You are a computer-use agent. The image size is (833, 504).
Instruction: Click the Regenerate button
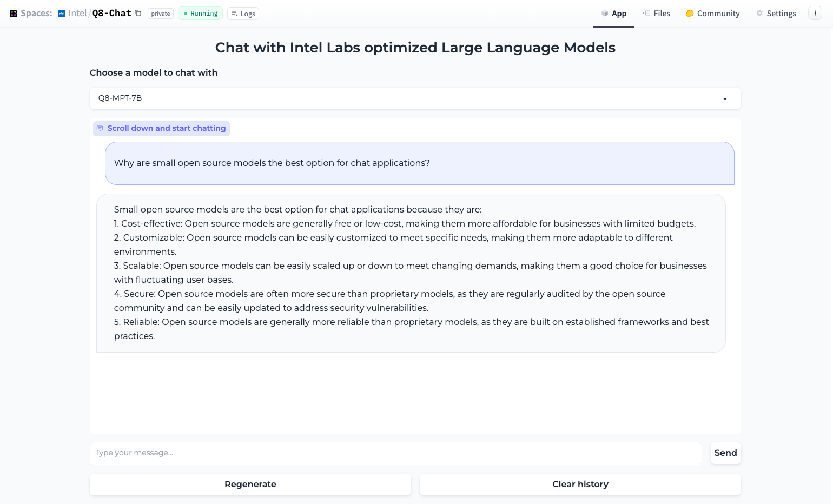pos(250,485)
